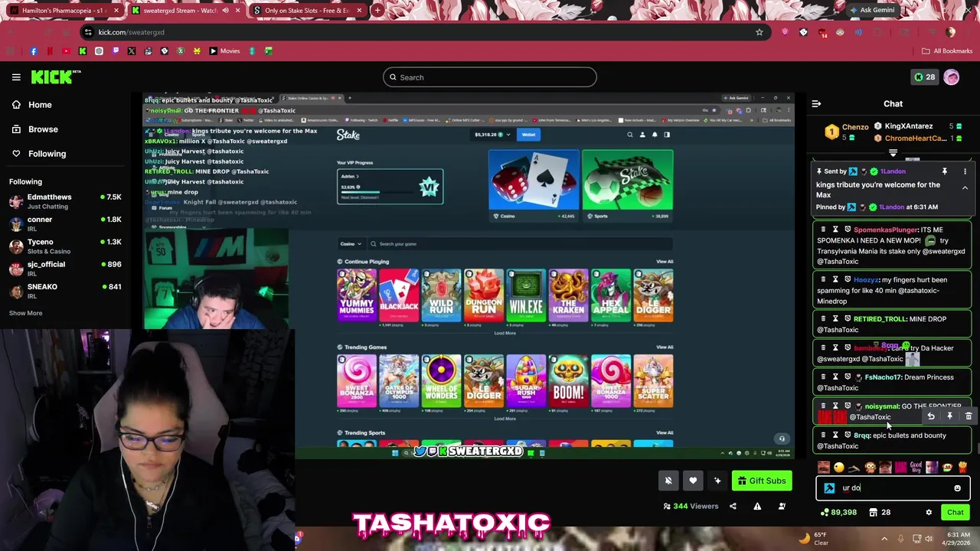This screenshot has height=551, width=980.
Task: Report stream with warning triangle icon
Action: (757, 506)
